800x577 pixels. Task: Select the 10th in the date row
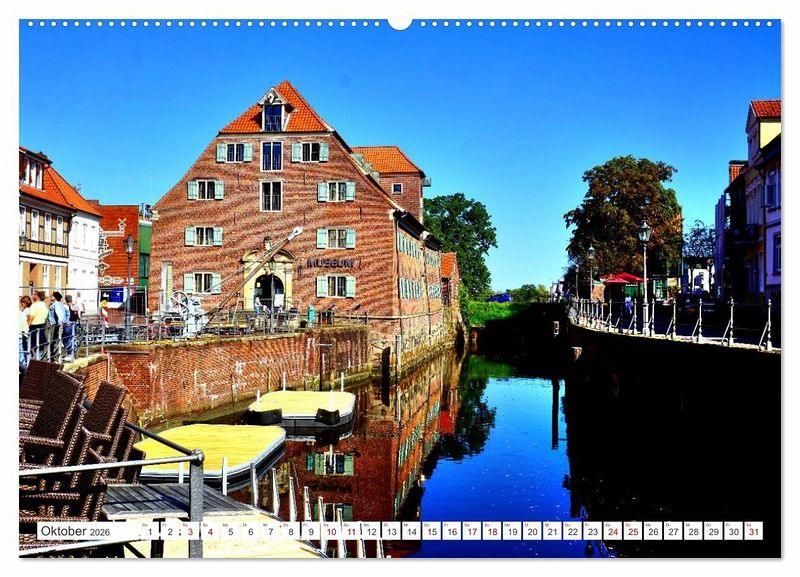pos(330,531)
